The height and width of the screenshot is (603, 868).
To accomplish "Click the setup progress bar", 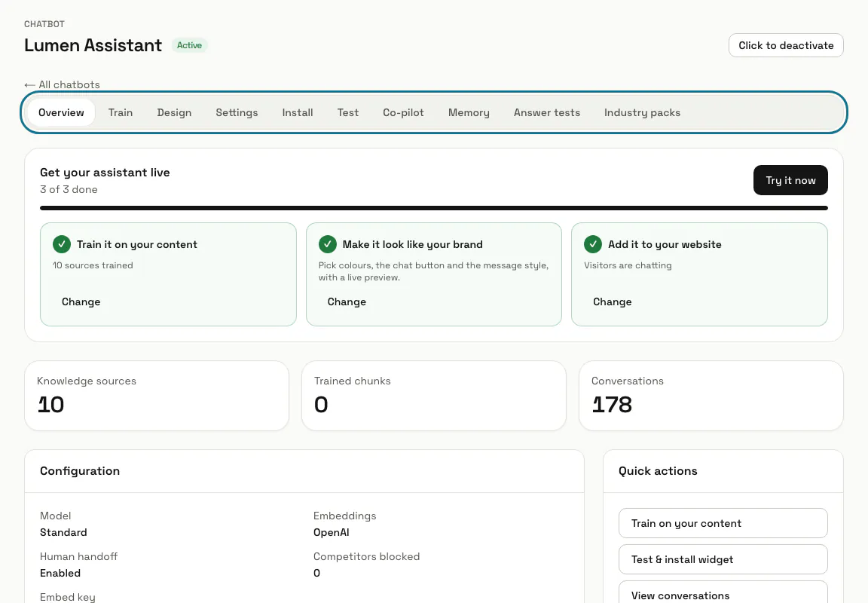I will pos(434,208).
